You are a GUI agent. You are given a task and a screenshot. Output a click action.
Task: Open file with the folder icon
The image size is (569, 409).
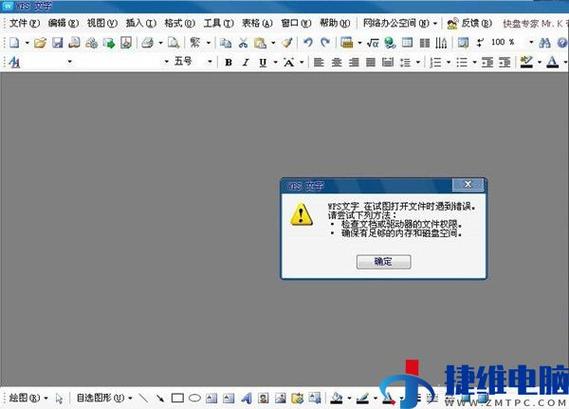pos(40,43)
